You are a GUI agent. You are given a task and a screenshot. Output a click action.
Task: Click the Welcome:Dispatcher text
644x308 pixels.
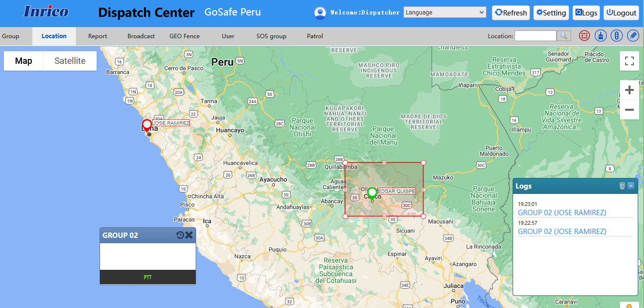(x=365, y=13)
